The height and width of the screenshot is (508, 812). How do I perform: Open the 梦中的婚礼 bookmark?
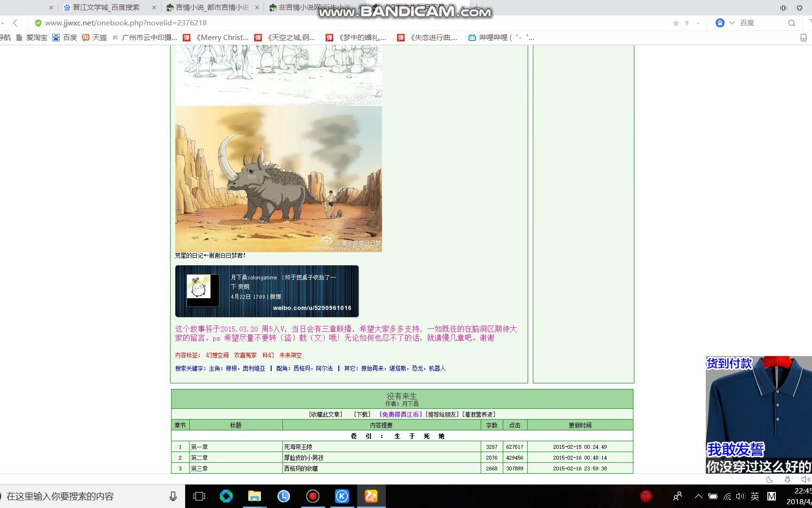coord(356,38)
